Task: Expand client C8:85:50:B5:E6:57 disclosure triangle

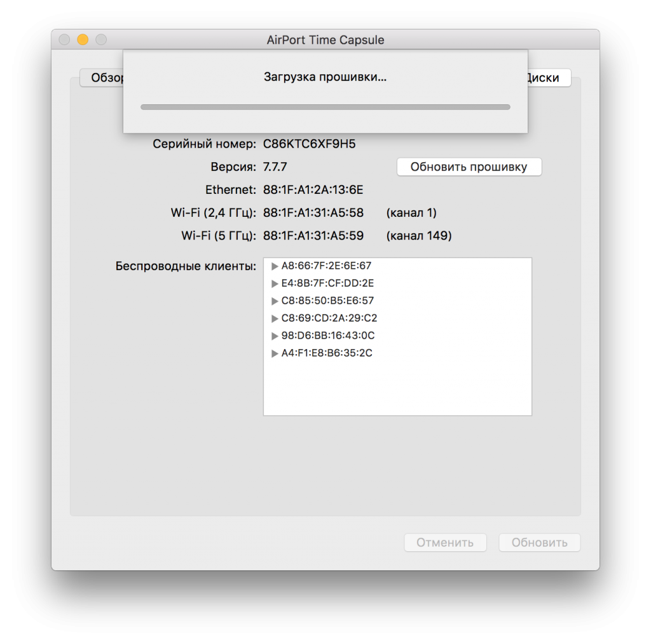Action: pos(275,301)
